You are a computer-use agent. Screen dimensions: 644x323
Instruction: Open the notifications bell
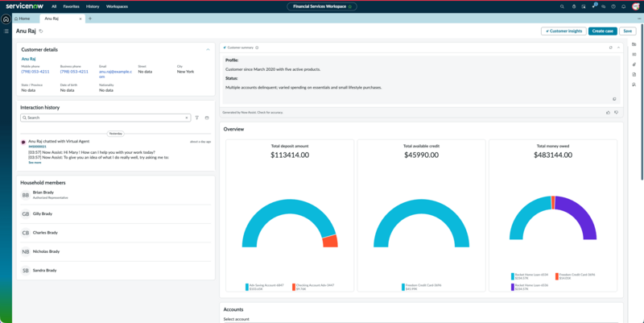pyautogui.click(x=623, y=6)
